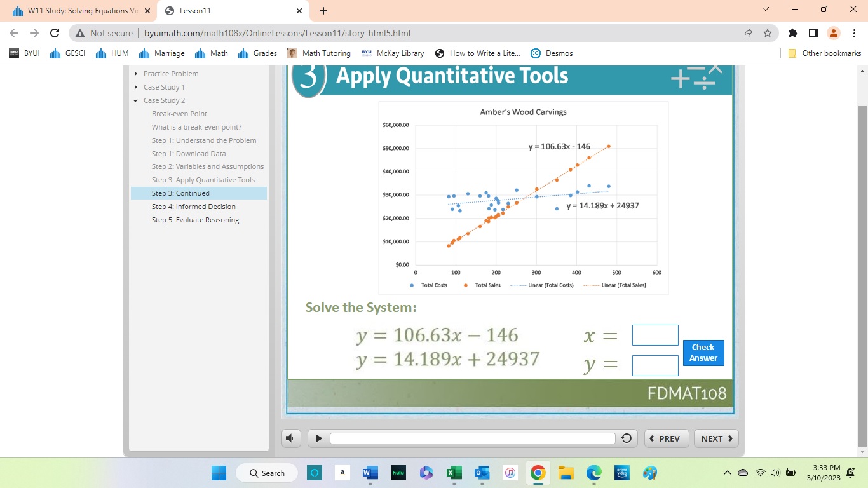Image resolution: width=868 pixels, height=488 pixels.
Task: Click the Check Answer button
Action: click(703, 353)
